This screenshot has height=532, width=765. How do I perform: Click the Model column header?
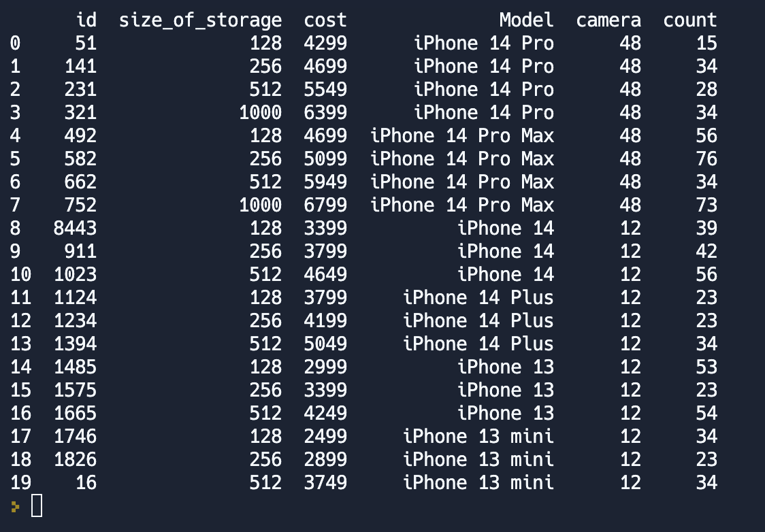pyautogui.click(x=526, y=20)
